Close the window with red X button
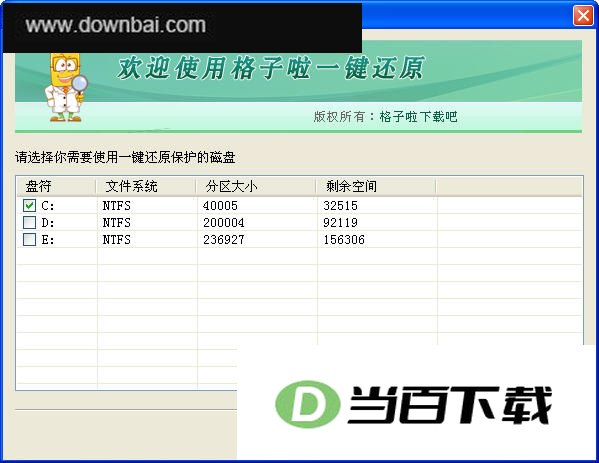This screenshot has height=463, width=599. [583, 16]
